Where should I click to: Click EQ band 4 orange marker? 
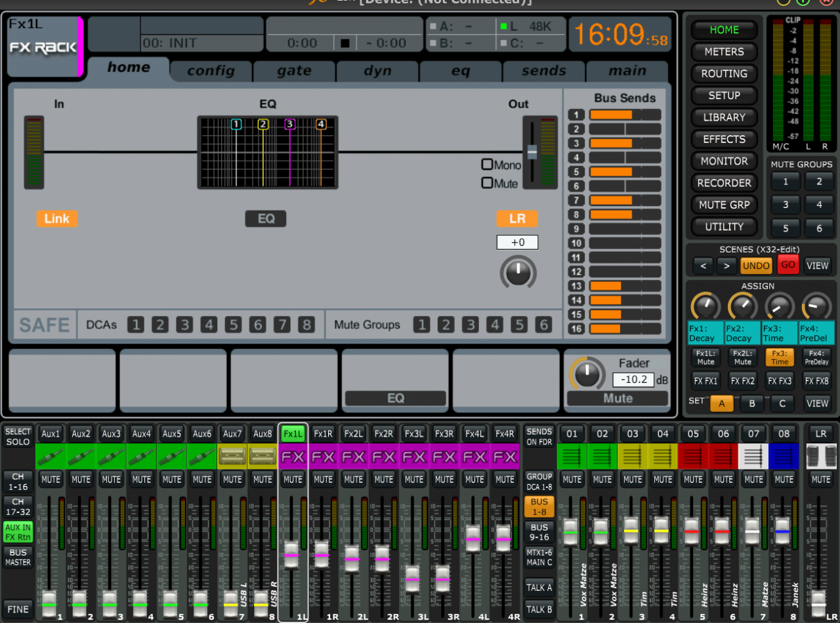(x=321, y=125)
